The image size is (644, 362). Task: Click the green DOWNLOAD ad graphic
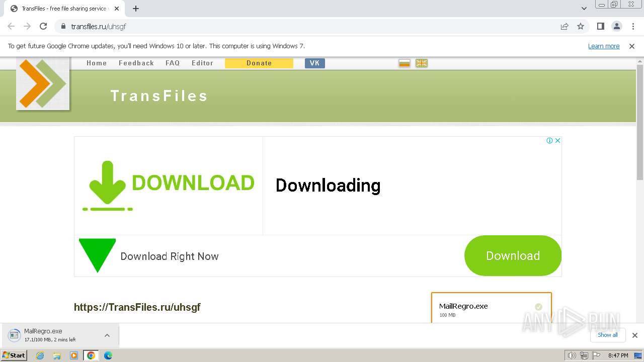point(169,186)
